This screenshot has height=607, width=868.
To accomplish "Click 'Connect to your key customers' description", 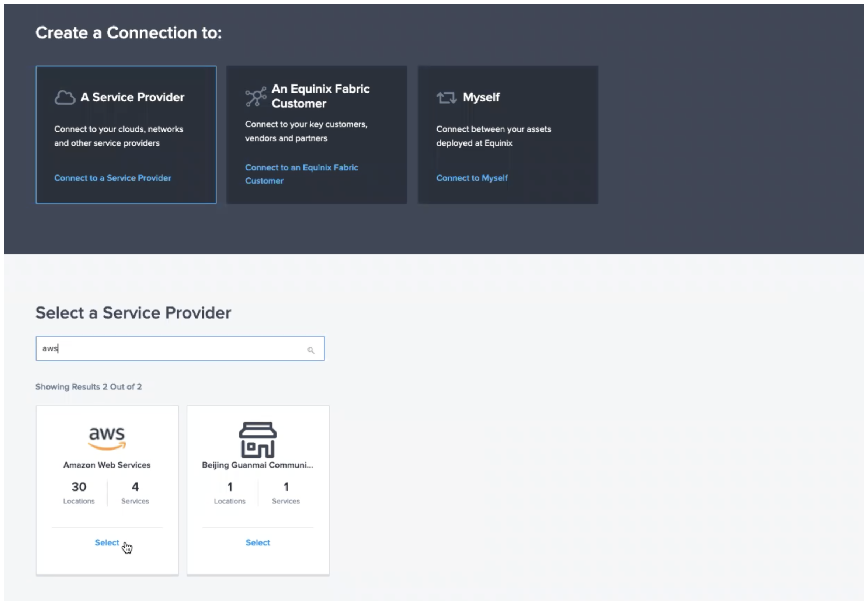I will click(x=306, y=131).
